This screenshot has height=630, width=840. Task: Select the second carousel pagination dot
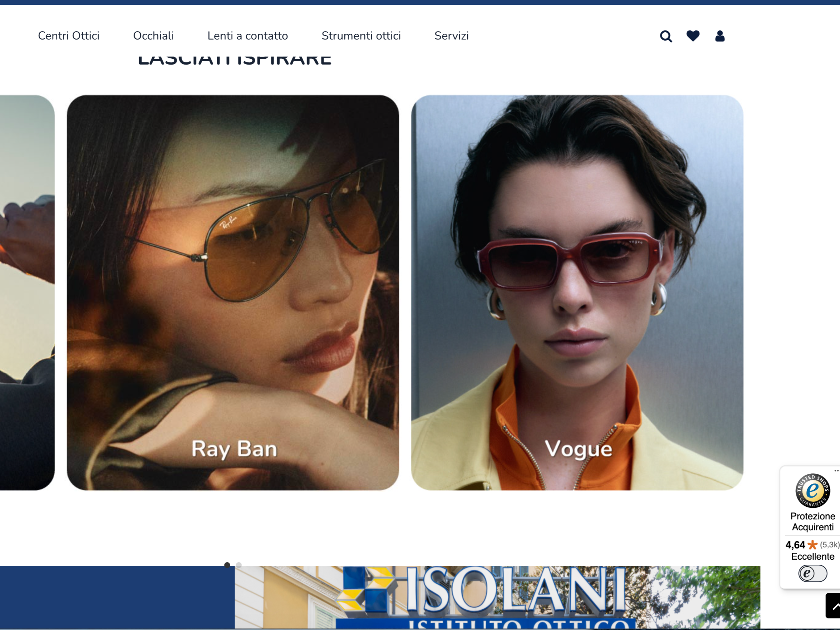tap(239, 565)
